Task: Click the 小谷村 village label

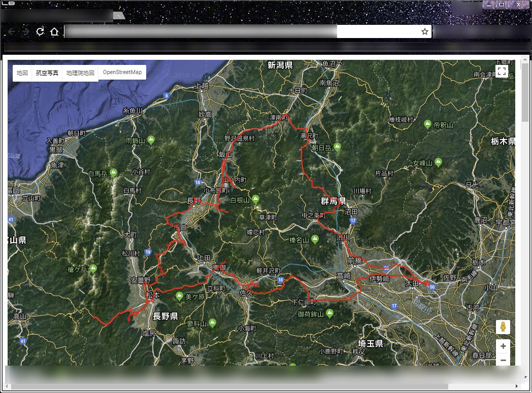Action: coord(141,171)
